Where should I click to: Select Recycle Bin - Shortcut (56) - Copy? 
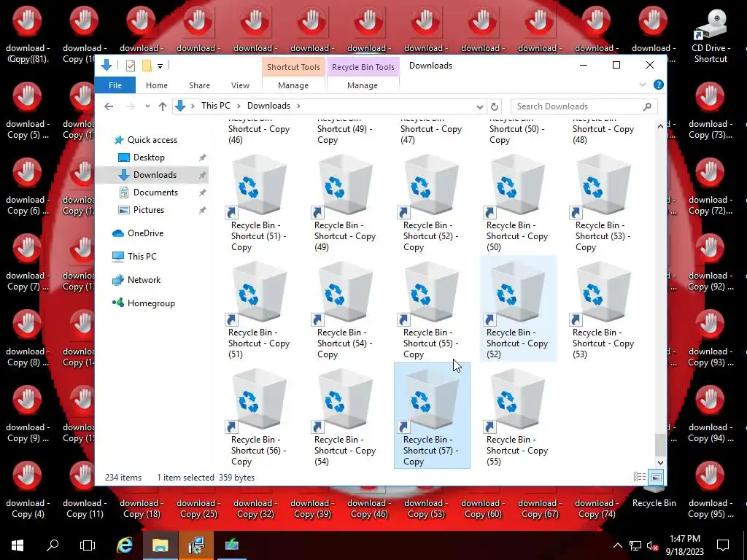[x=259, y=417]
